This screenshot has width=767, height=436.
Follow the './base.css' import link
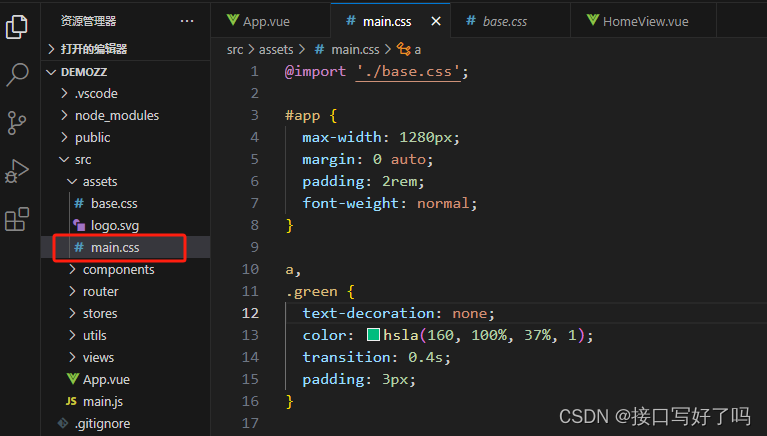click(x=408, y=71)
